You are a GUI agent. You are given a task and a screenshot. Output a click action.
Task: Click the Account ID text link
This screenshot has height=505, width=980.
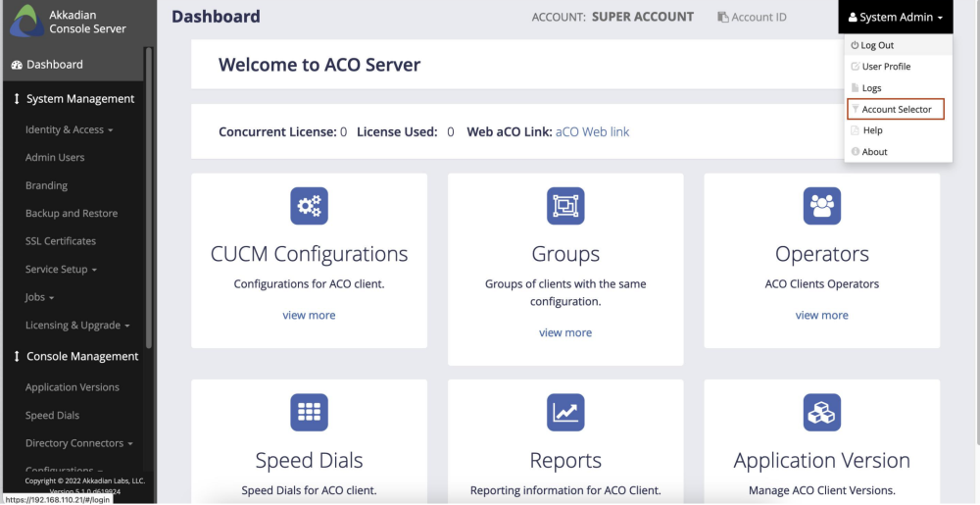click(x=759, y=18)
